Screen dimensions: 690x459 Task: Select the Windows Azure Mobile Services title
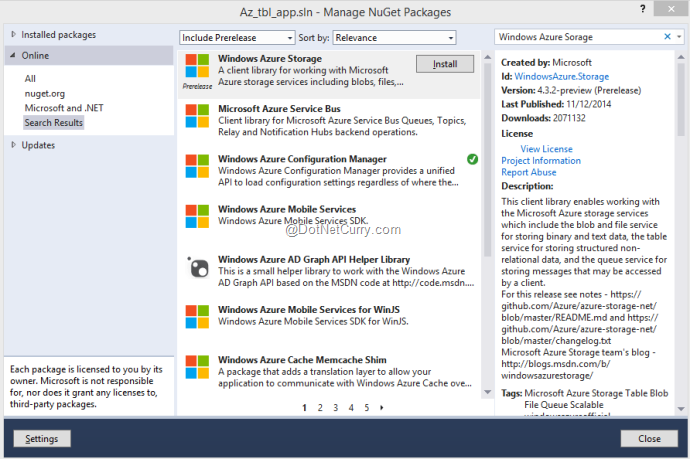pos(287,209)
